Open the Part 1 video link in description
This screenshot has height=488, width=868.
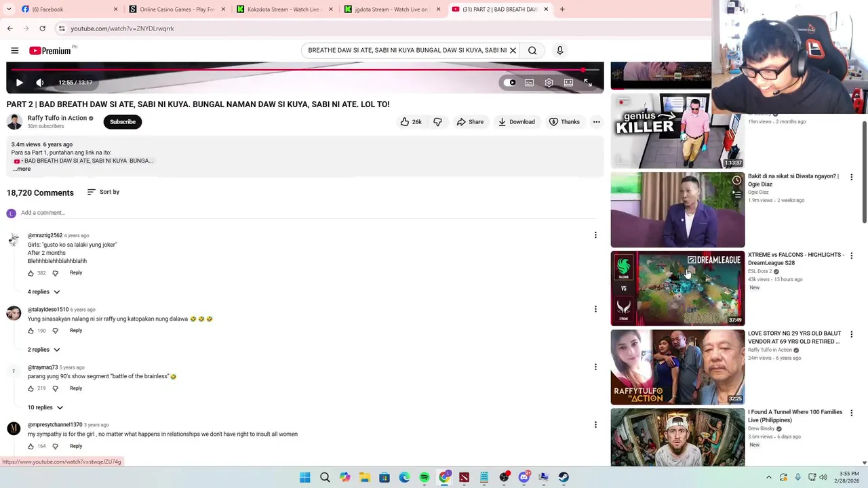[83, 161]
